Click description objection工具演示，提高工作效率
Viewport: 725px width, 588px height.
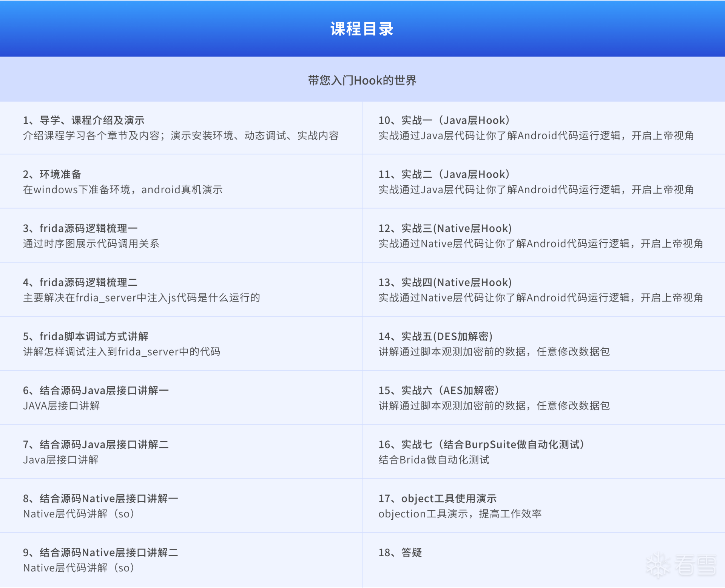pos(460,513)
